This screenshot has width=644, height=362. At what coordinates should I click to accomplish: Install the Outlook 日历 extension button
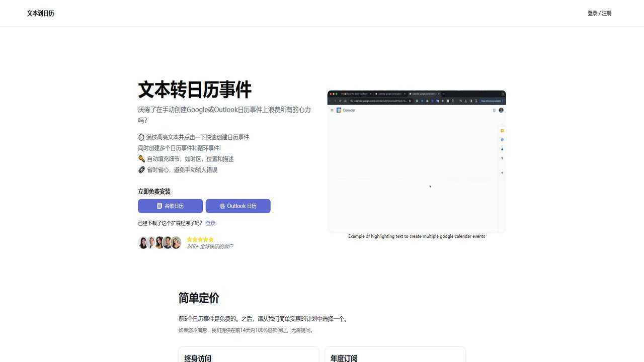click(238, 206)
